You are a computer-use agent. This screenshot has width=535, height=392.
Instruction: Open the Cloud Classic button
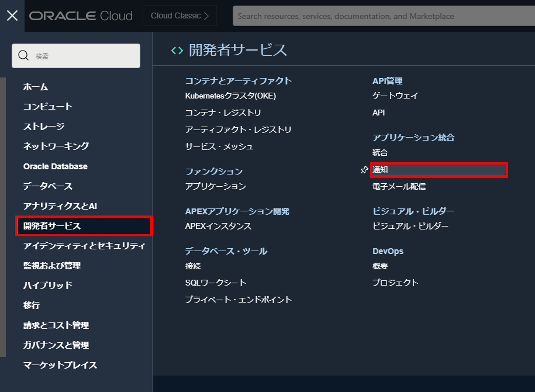180,16
